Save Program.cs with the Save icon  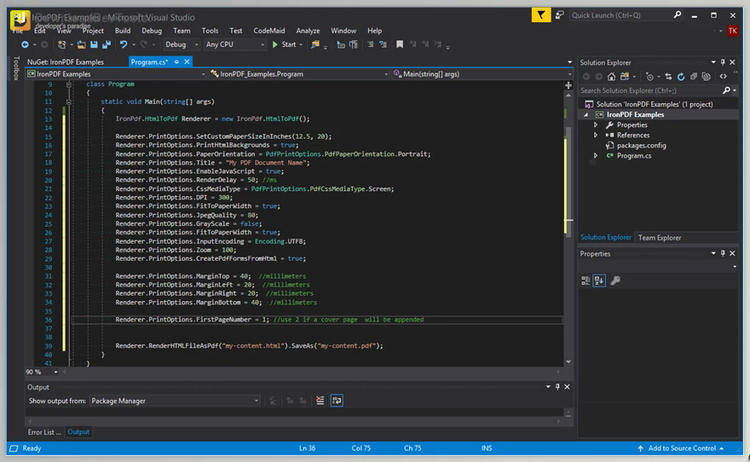pyautogui.click(x=94, y=44)
